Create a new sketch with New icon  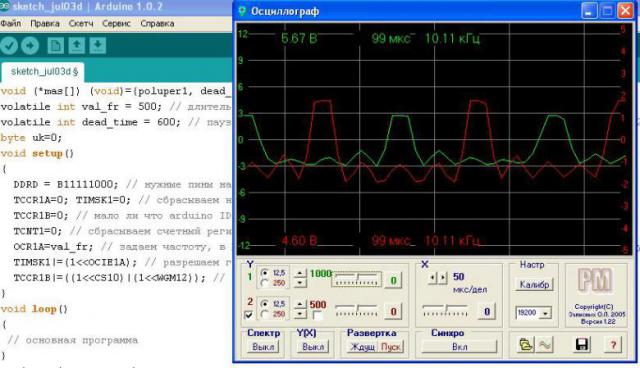[x=55, y=45]
